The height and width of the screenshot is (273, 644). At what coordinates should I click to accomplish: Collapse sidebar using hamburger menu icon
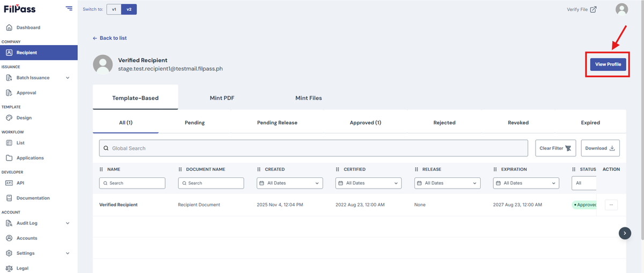(69, 8)
